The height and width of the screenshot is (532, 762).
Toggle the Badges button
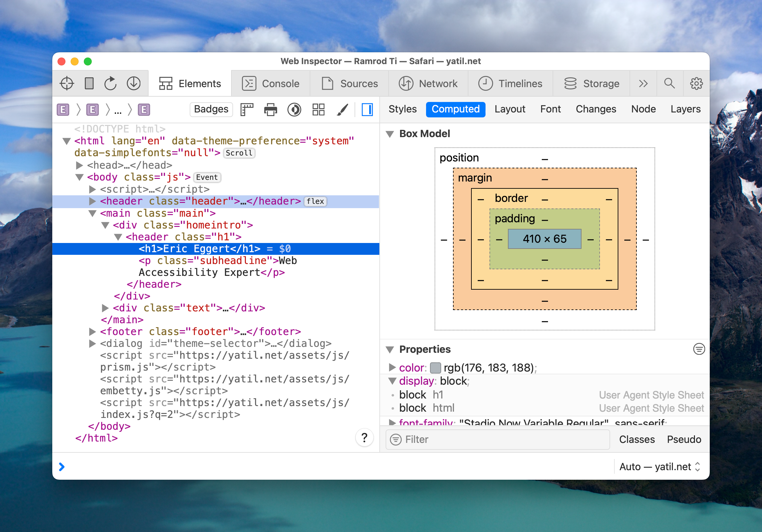[x=211, y=109]
